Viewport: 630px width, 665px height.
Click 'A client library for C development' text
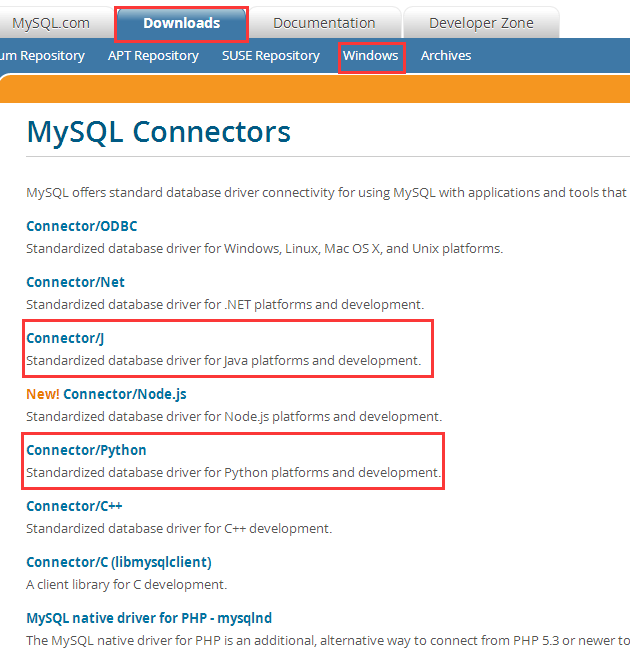(x=126, y=584)
